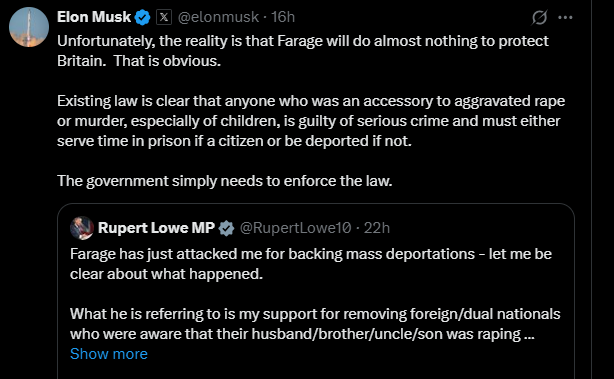This screenshot has height=379, width=614.
Task: Open the Rupert Lowe MP display name
Action: pos(156,228)
